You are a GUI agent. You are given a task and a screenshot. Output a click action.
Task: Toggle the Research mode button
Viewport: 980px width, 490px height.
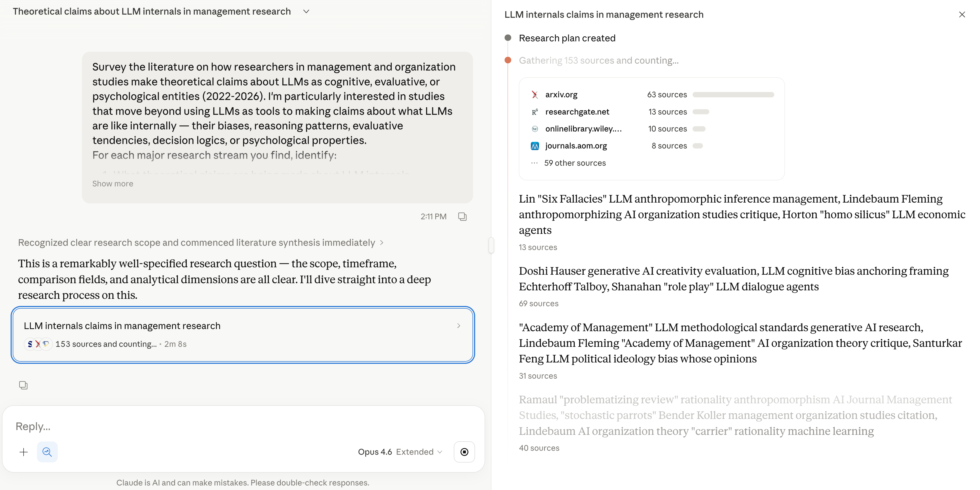pos(47,452)
